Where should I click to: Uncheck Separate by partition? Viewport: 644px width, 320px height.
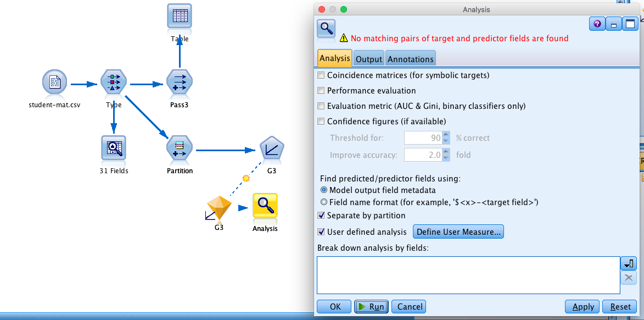321,216
